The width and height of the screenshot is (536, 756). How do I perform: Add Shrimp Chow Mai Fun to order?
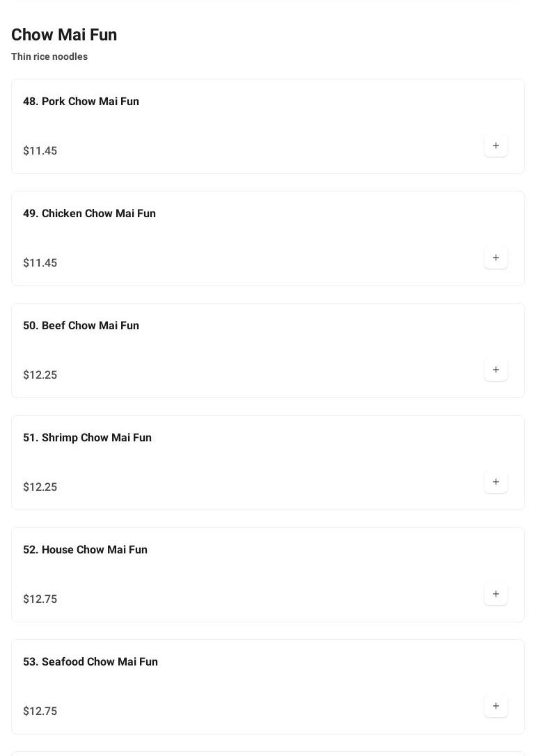496,482
